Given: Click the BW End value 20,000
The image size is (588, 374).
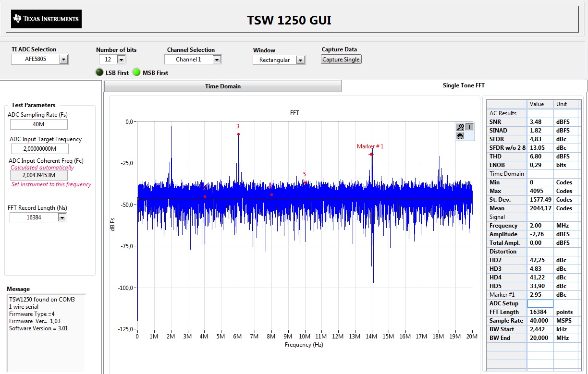Looking at the screenshot, I should pyautogui.click(x=539, y=338).
